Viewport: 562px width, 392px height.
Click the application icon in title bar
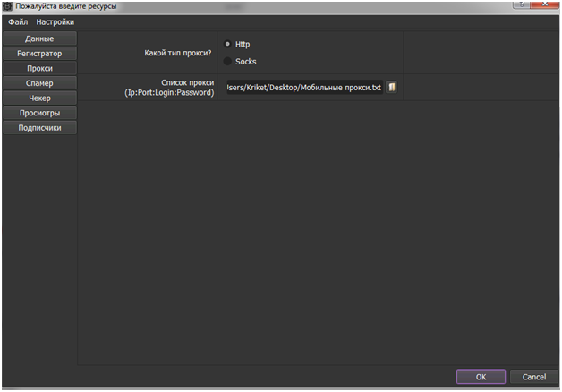[x=7, y=6]
